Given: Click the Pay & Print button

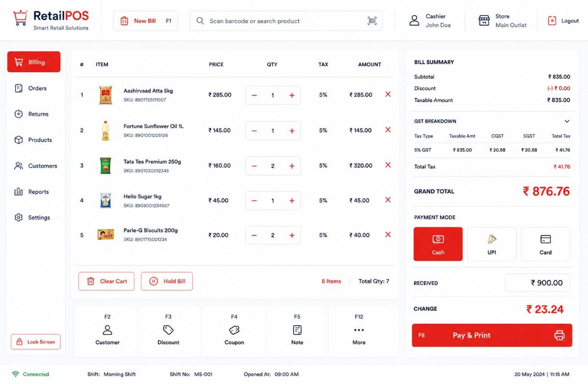Looking at the screenshot, I should point(492,335).
